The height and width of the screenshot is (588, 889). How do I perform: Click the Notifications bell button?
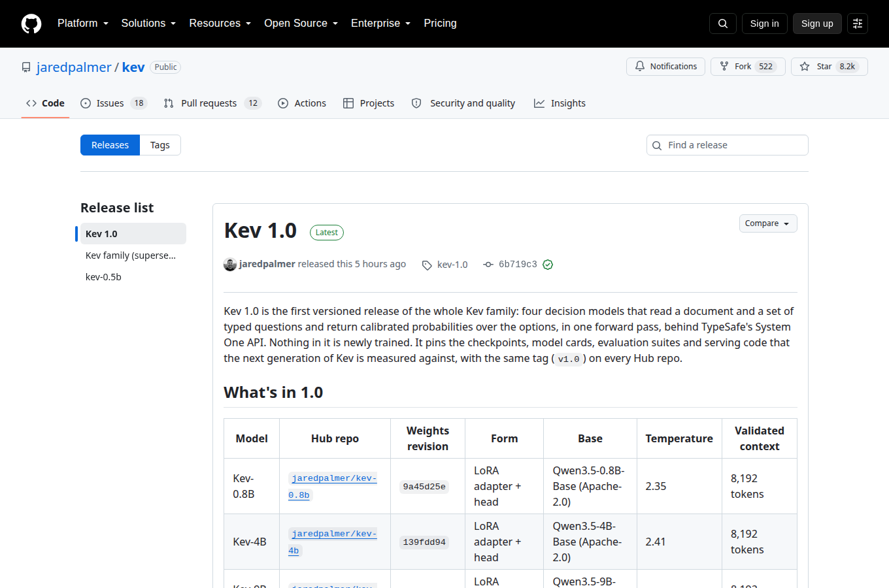665,67
